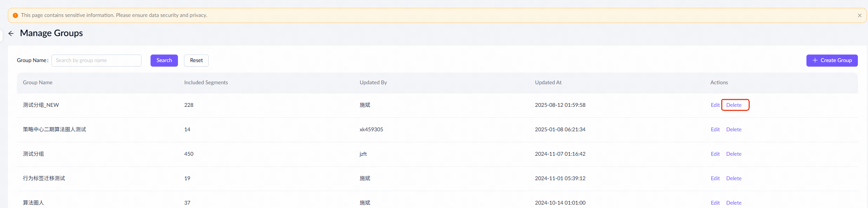Viewport: 868px width, 208px height.
Task: Edit the 行为标签迁移测试 group
Action: click(x=715, y=179)
